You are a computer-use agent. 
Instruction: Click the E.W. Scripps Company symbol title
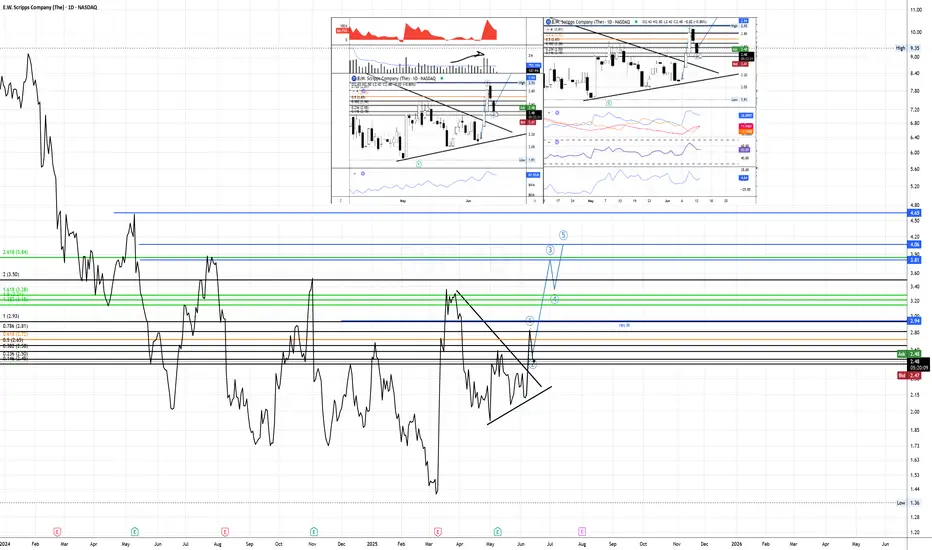pos(50,7)
